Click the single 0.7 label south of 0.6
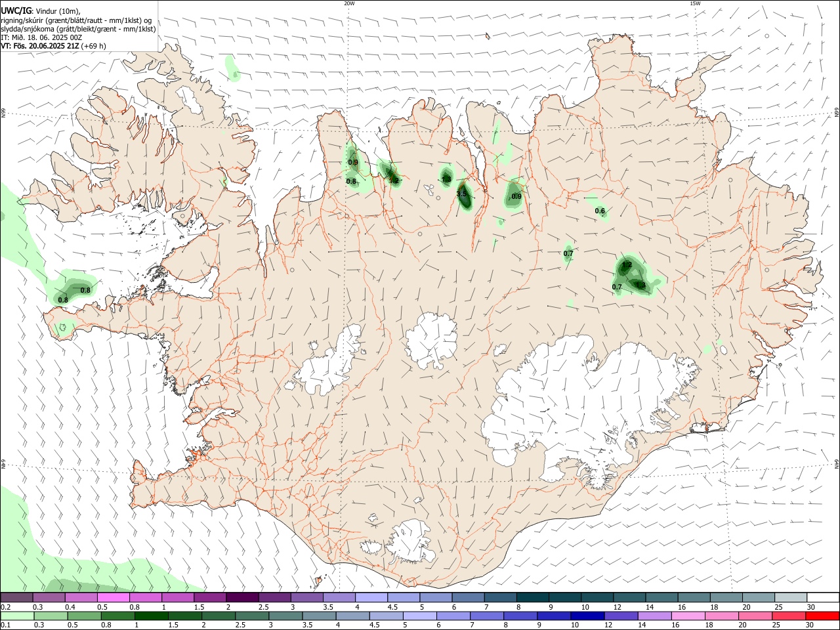The image size is (840, 630). (568, 253)
